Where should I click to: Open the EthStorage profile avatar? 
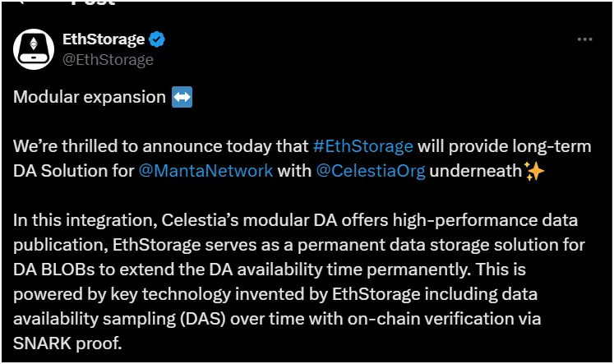pyautogui.click(x=34, y=49)
